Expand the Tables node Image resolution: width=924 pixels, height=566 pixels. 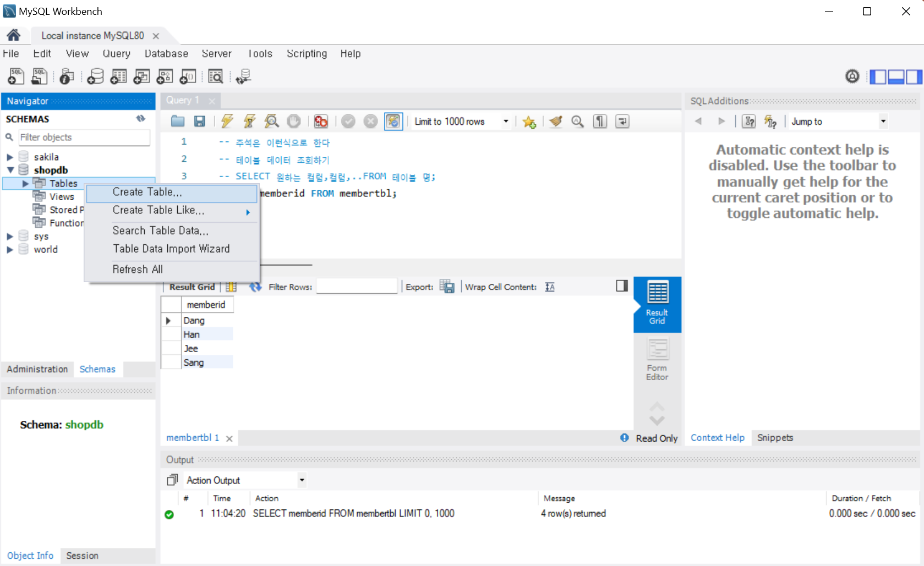(x=25, y=183)
